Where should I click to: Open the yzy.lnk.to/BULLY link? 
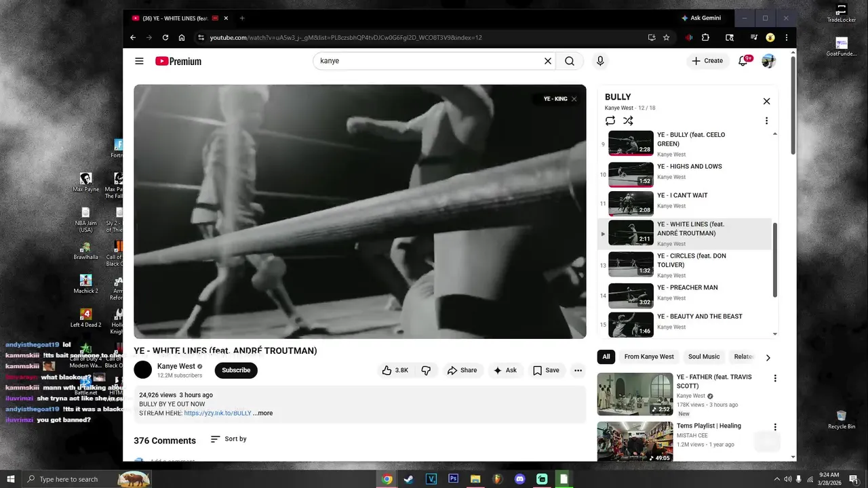217,413
